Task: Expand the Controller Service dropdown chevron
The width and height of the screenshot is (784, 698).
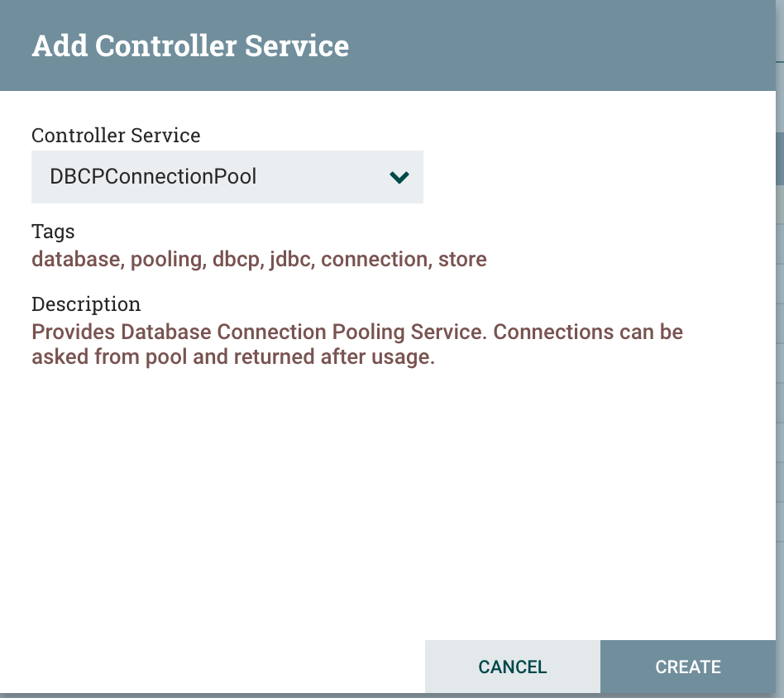Action: pyautogui.click(x=399, y=177)
